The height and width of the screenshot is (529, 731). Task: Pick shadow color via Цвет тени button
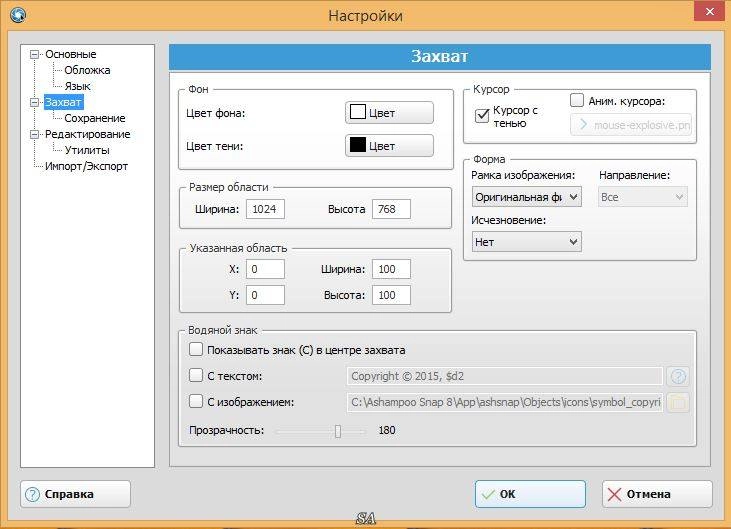389,145
